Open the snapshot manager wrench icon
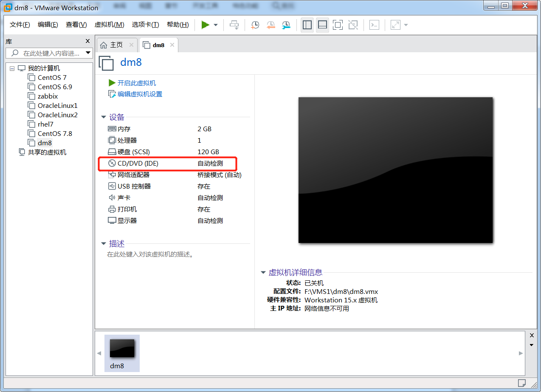 pyautogui.click(x=286, y=25)
